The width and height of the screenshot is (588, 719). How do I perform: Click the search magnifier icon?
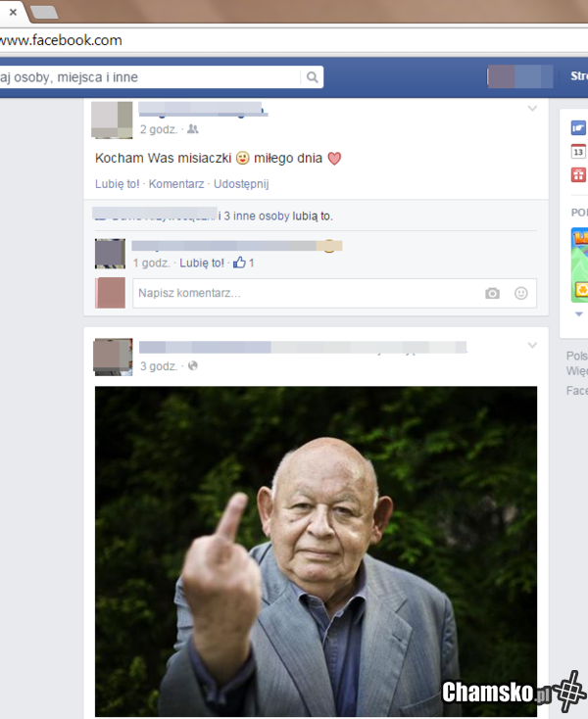point(312,77)
